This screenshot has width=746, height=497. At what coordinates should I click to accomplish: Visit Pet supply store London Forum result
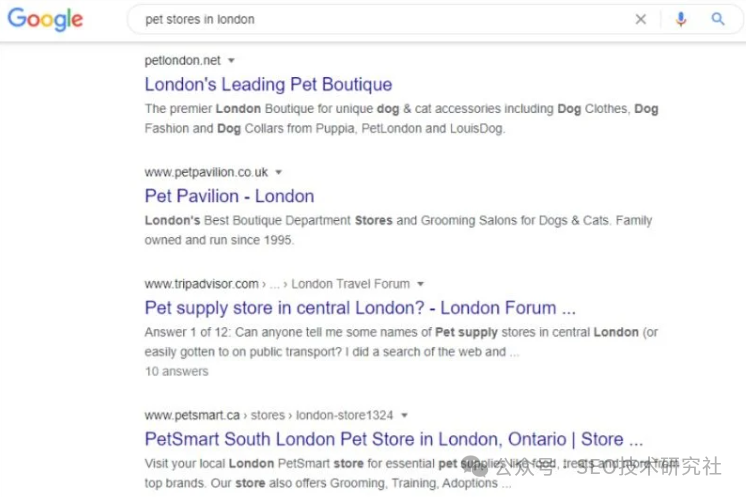pyautogui.click(x=360, y=308)
